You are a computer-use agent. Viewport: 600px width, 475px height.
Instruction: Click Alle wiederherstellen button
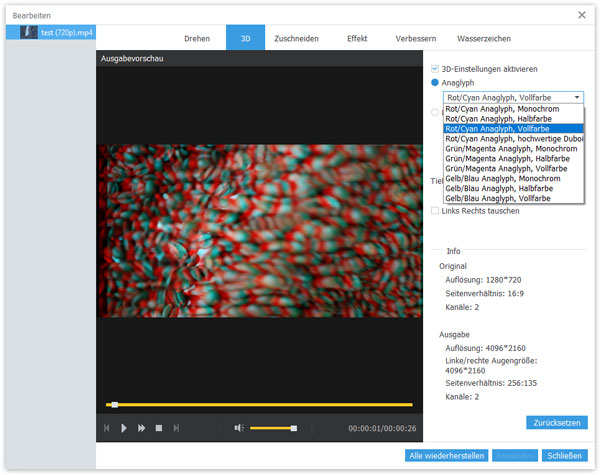coord(447,455)
